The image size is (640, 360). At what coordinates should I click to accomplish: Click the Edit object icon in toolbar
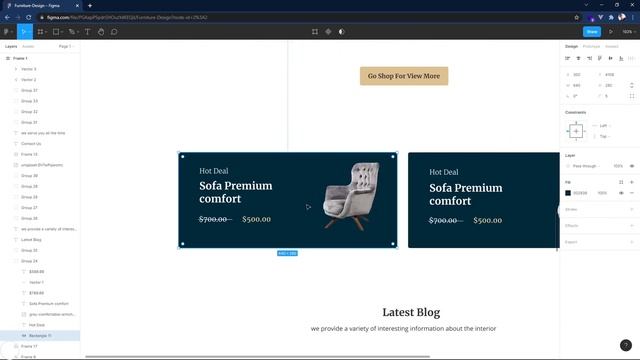[315, 31]
